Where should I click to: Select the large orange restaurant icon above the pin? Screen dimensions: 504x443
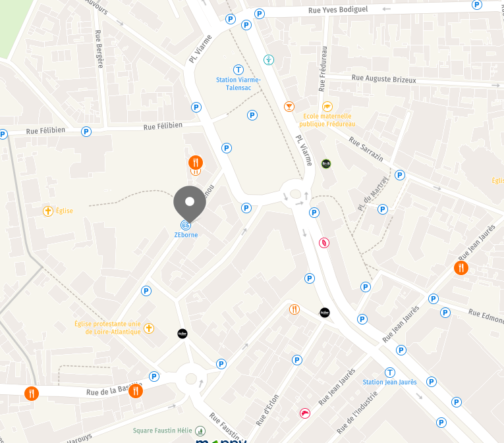coord(196,163)
